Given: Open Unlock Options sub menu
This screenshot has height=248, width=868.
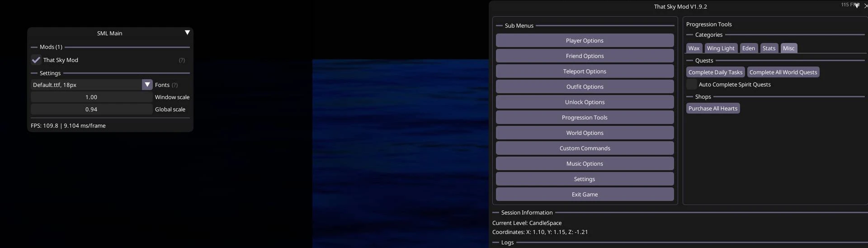Looking at the screenshot, I should point(585,102).
